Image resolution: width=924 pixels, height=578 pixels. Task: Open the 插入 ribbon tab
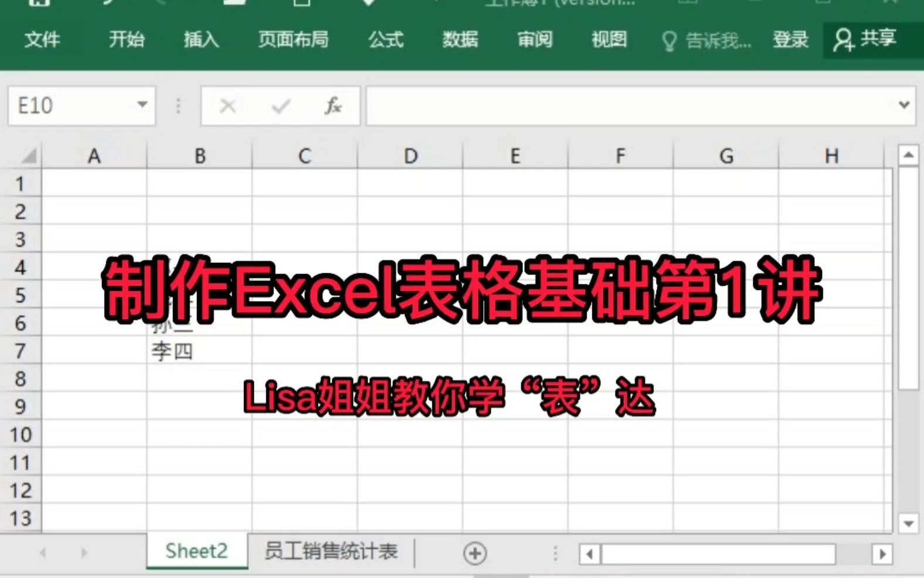click(201, 39)
